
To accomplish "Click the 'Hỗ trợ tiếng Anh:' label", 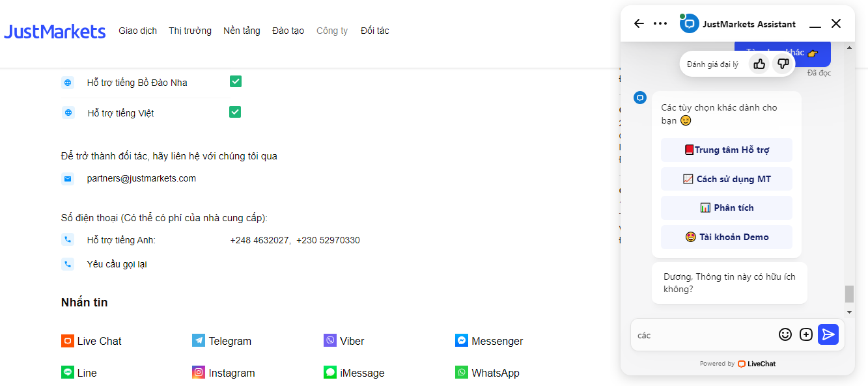I will pyautogui.click(x=121, y=240).
